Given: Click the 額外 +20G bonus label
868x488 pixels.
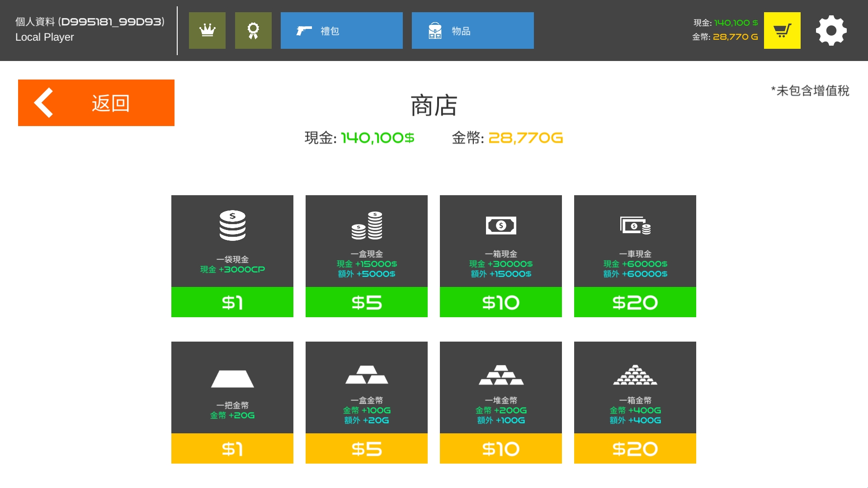Looking at the screenshot, I should pos(367,420).
